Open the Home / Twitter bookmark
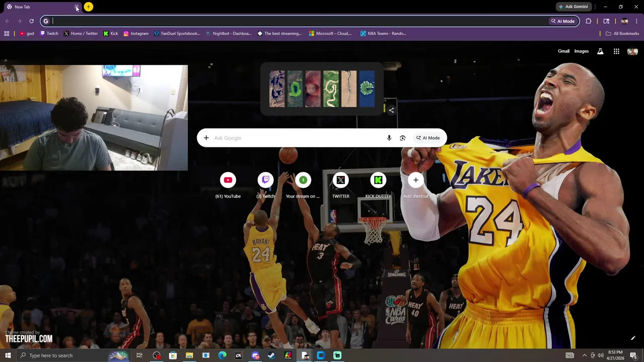Screen dimensions: 644x362 tap(80, 34)
